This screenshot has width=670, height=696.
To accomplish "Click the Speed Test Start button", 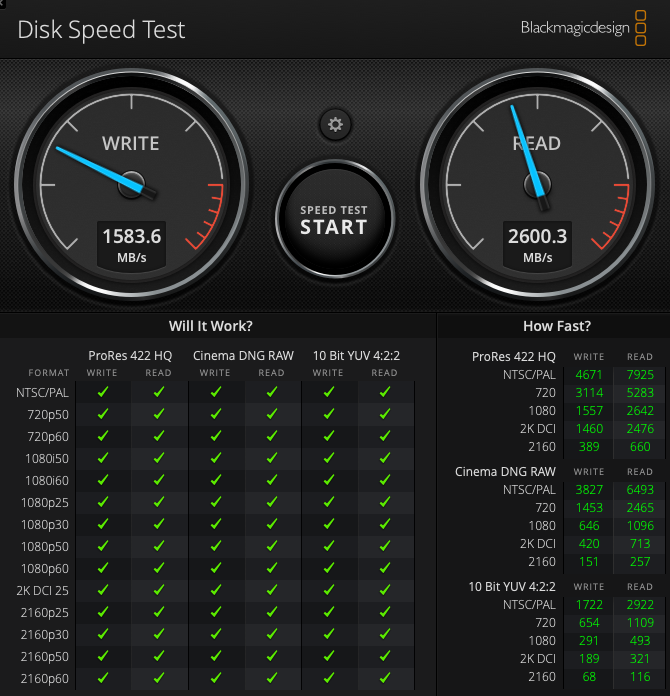I will coord(335,219).
